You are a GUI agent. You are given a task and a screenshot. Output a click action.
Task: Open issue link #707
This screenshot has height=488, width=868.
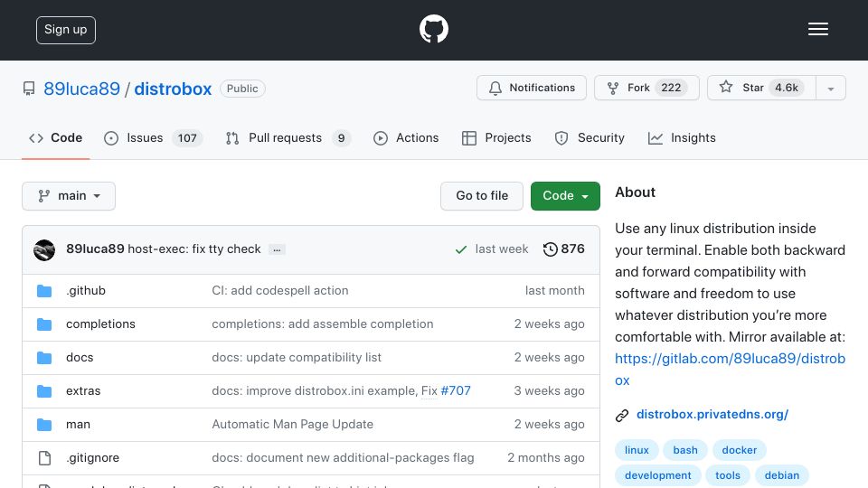(456, 390)
